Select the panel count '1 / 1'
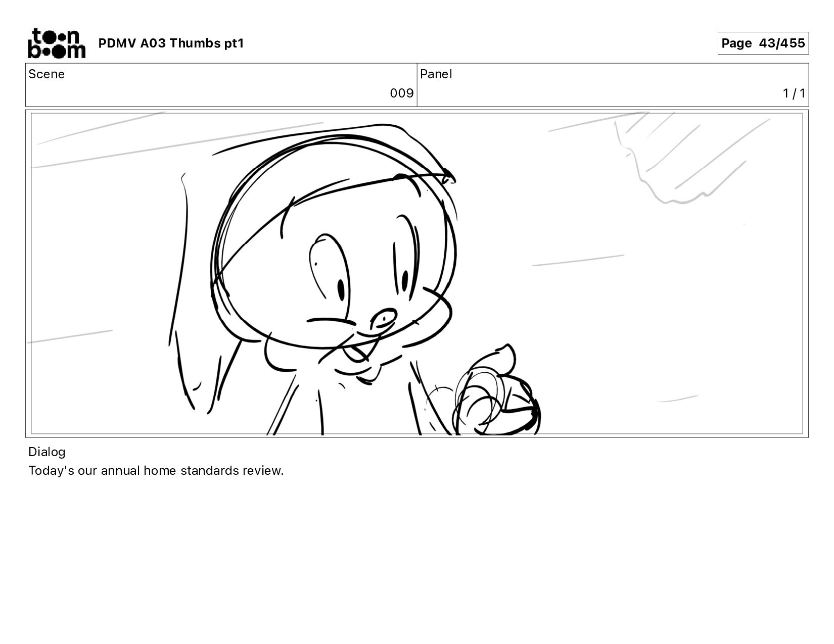Viewport: 834px width, 644px height. pyautogui.click(x=794, y=93)
